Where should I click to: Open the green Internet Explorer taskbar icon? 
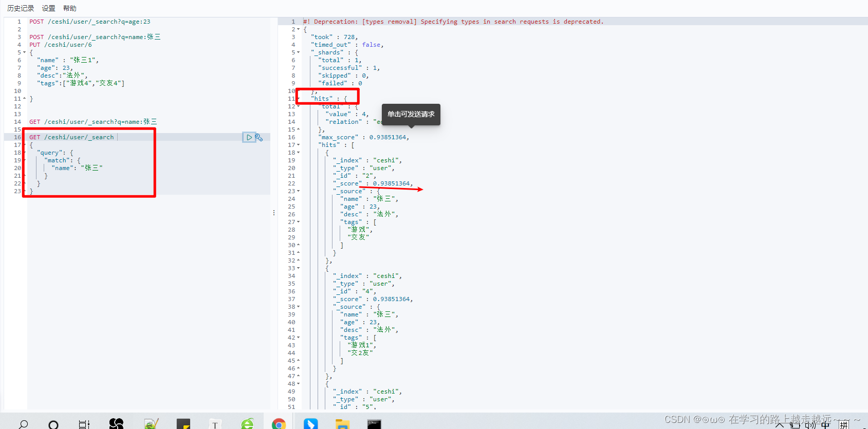click(248, 424)
